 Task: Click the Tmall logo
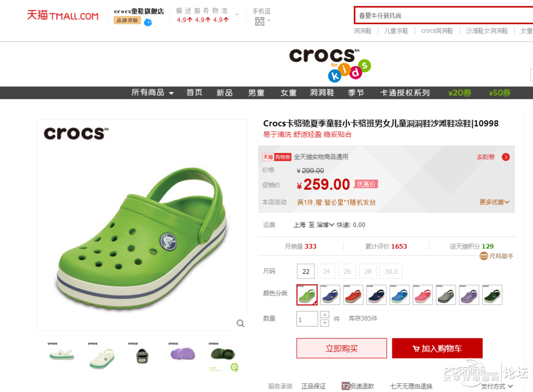pos(63,15)
